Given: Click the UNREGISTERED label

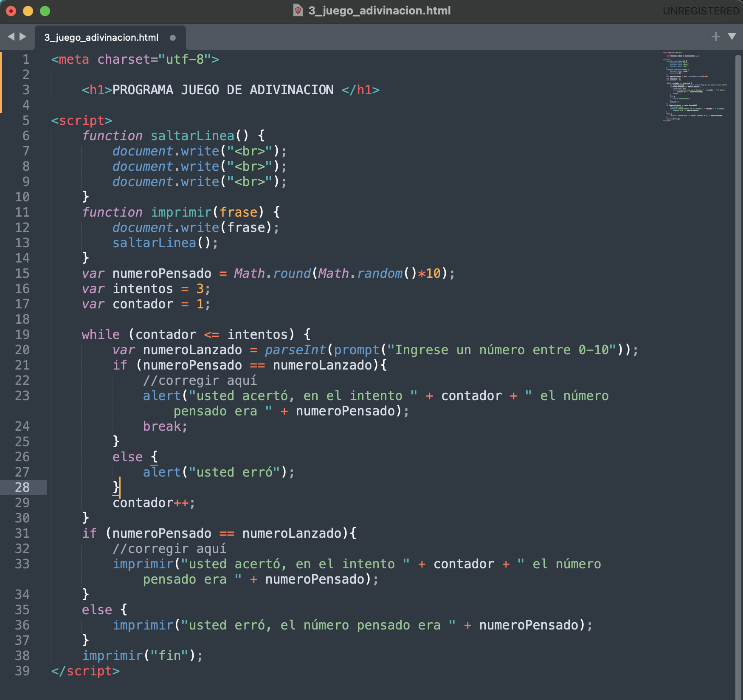Looking at the screenshot, I should [701, 11].
